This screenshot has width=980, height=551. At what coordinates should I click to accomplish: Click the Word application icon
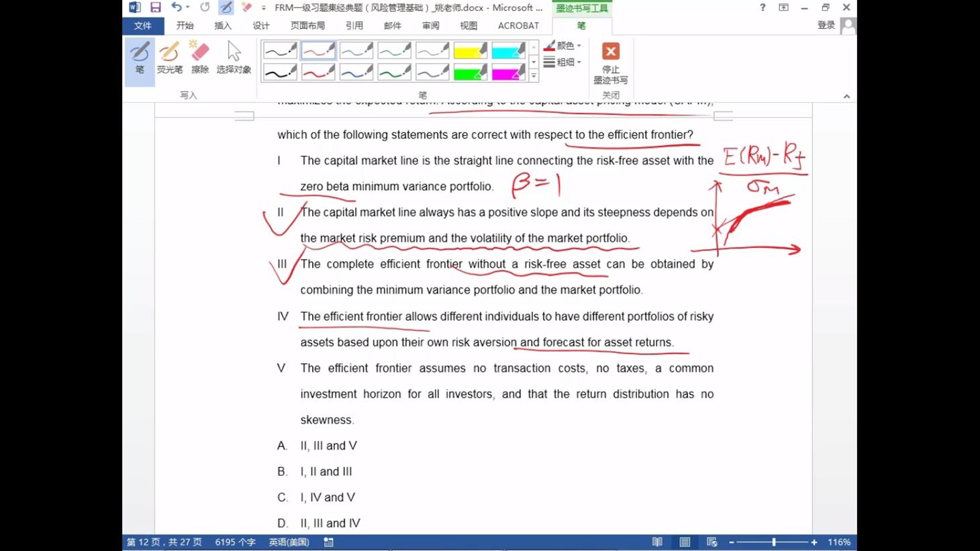[134, 7]
